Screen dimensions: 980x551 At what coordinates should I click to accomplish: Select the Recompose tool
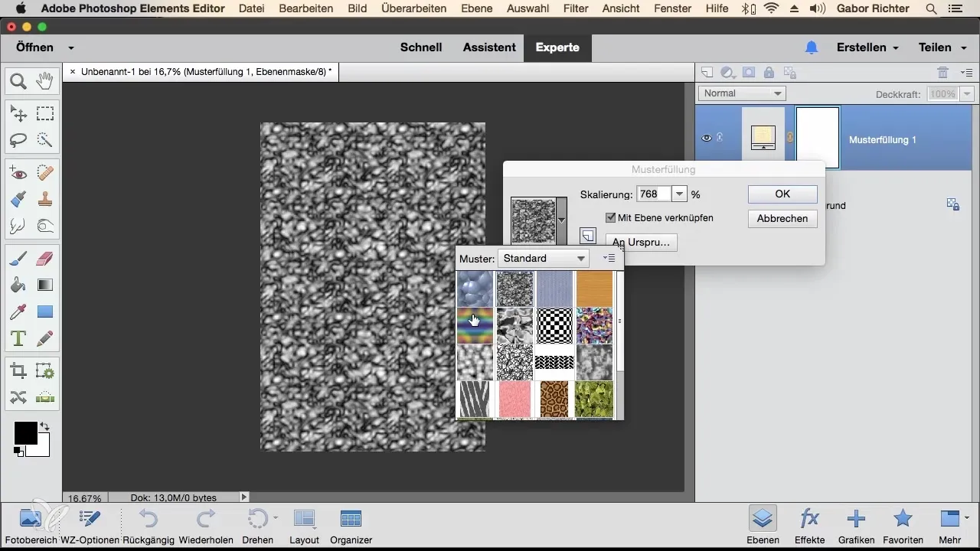pyautogui.click(x=44, y=371)
